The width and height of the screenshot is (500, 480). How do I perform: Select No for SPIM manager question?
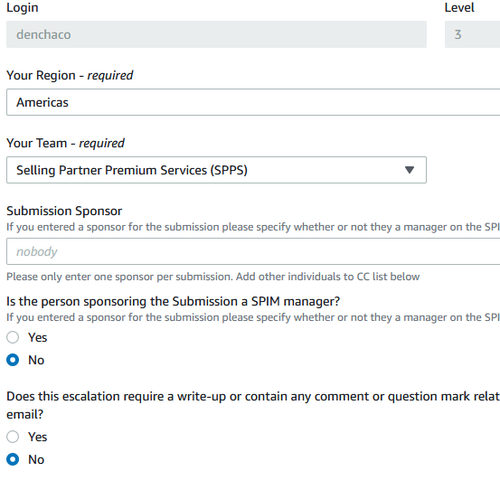(x=13, y=360)
